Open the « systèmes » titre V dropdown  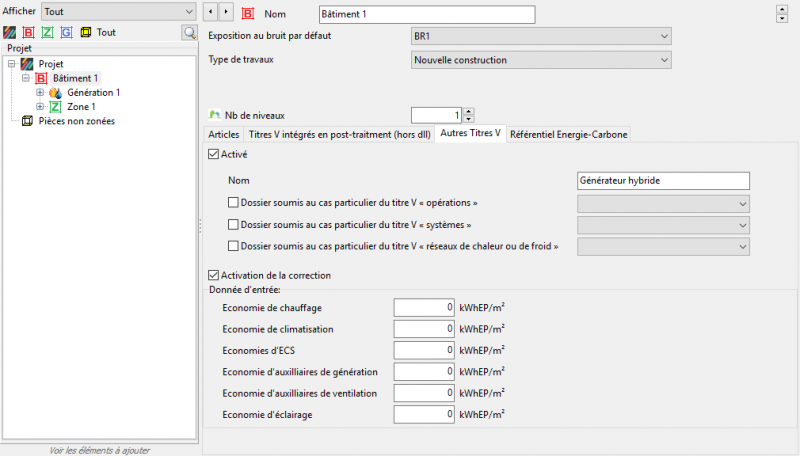point(663,225)
